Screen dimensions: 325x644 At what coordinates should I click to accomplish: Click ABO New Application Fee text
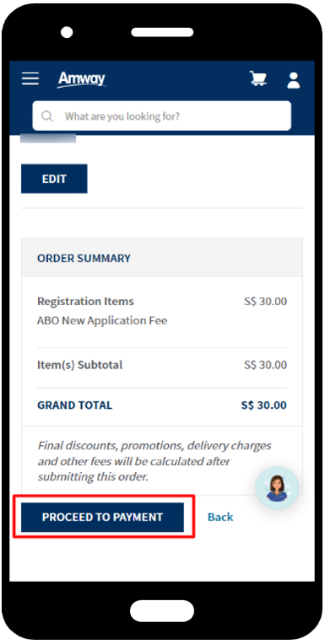tap(102, 321)
